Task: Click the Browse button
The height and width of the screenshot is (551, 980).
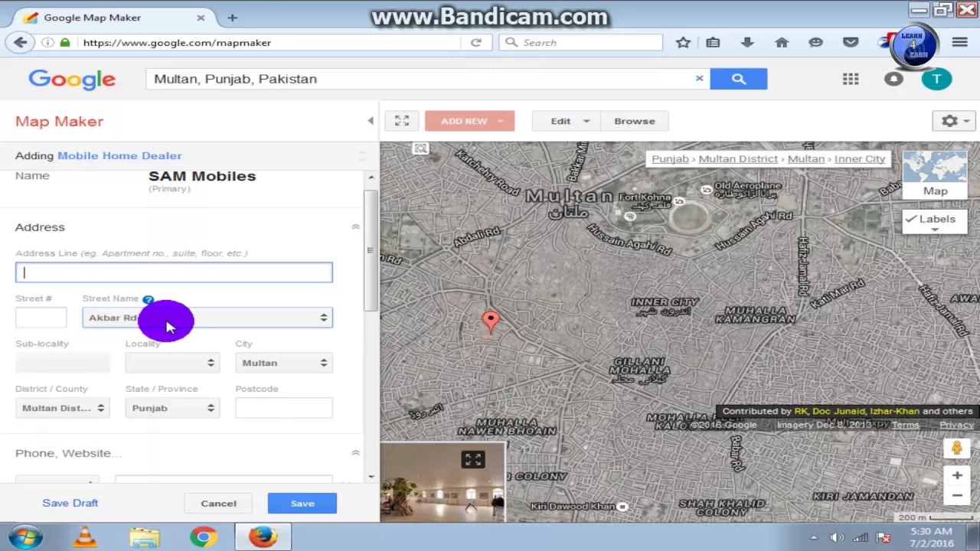Action: pyautogui.click(x=635, y=121)
